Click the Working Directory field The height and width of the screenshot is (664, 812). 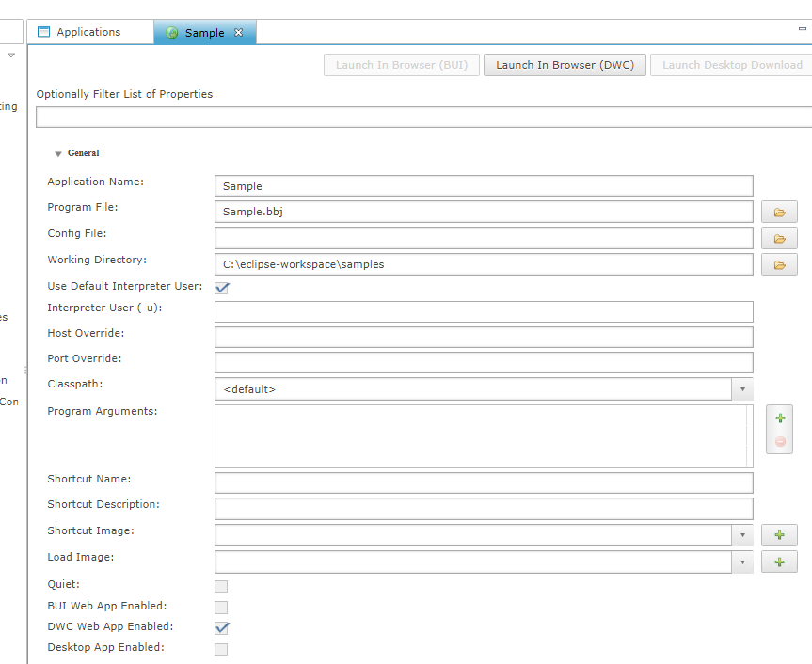click(x=484, y=264)
